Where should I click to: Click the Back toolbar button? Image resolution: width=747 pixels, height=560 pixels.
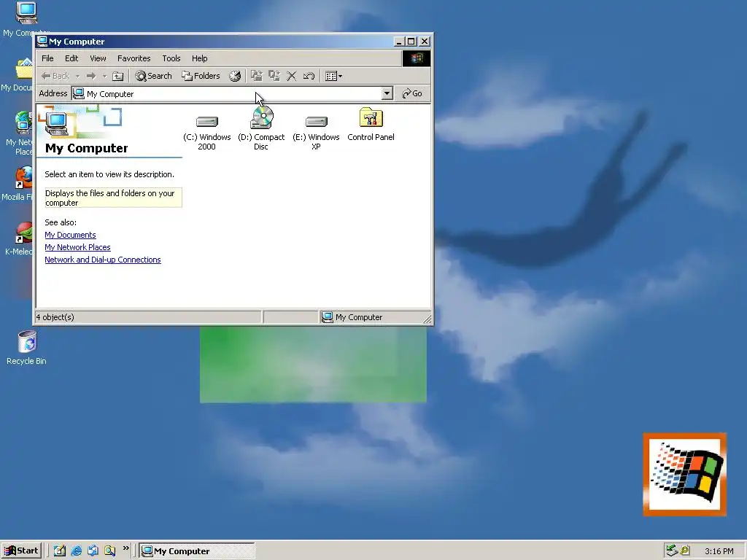coord(55,76)
